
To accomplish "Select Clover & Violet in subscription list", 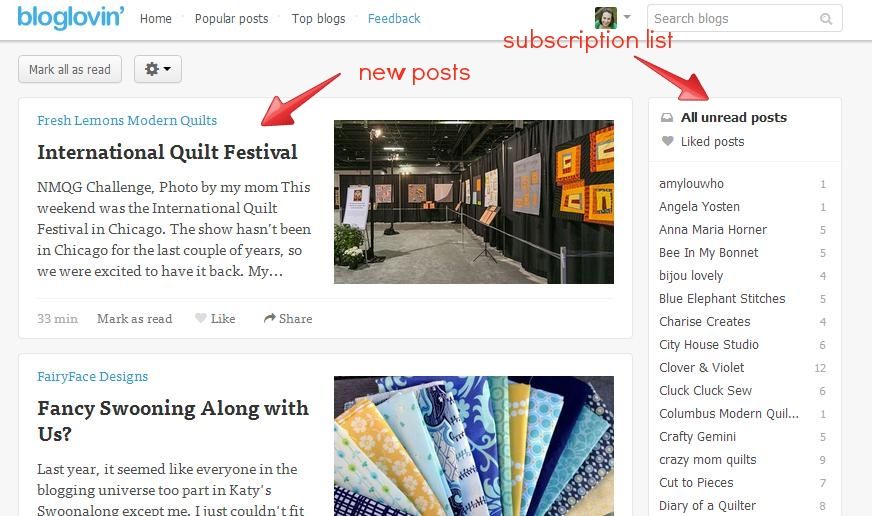I will [702, 368].
